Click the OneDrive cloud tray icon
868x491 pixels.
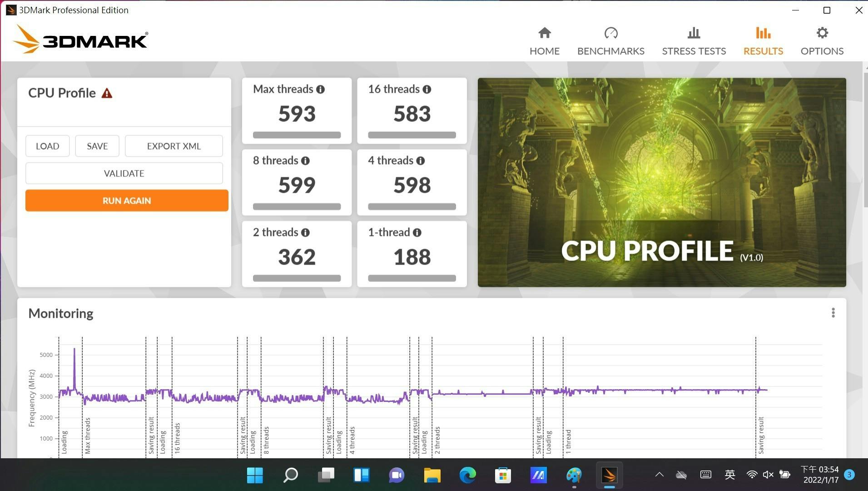pos(681,475)
